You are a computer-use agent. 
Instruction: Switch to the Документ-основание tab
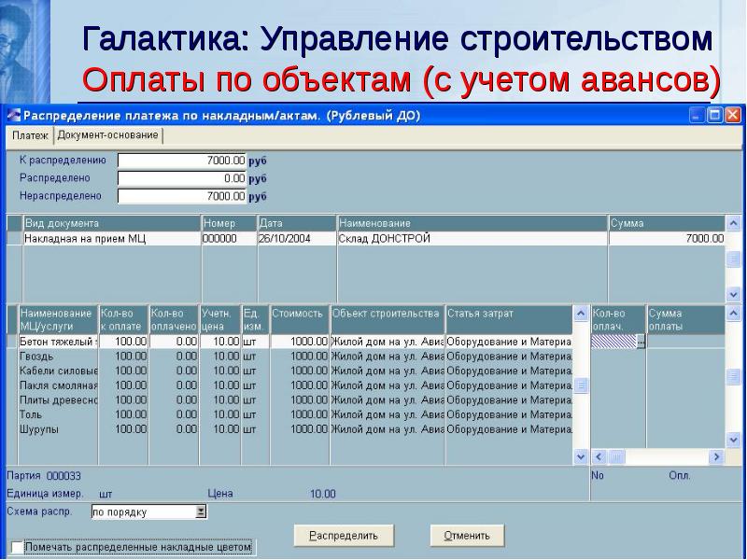(x=107, y=135)
